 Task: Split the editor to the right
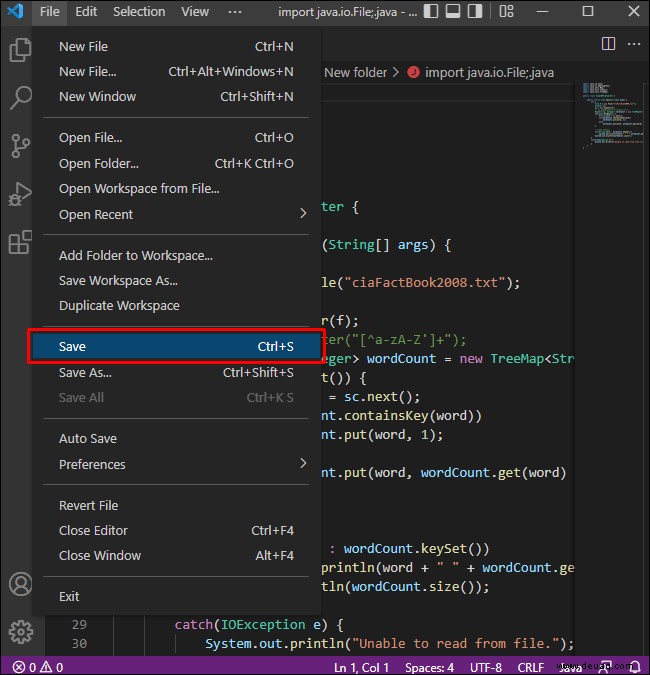pos(608,43)
